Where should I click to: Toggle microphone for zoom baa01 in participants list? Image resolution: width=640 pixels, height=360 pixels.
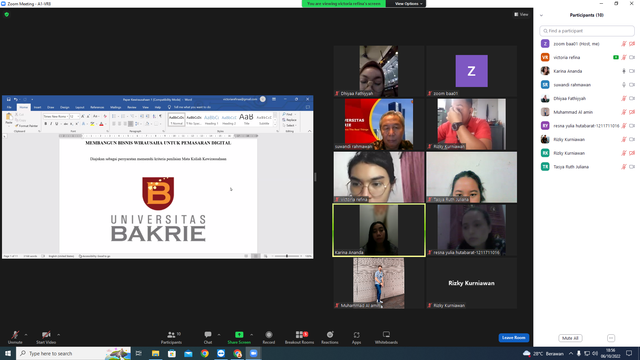(x=624, y=44)
